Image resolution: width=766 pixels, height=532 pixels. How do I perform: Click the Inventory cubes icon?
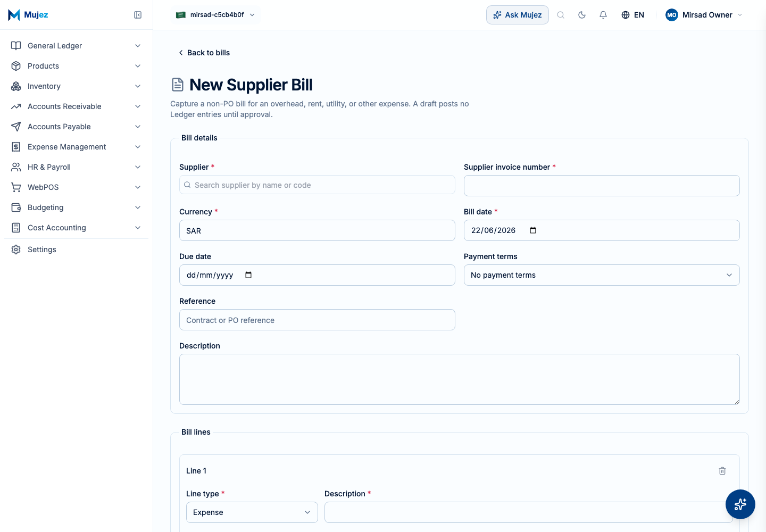(16, 86)
